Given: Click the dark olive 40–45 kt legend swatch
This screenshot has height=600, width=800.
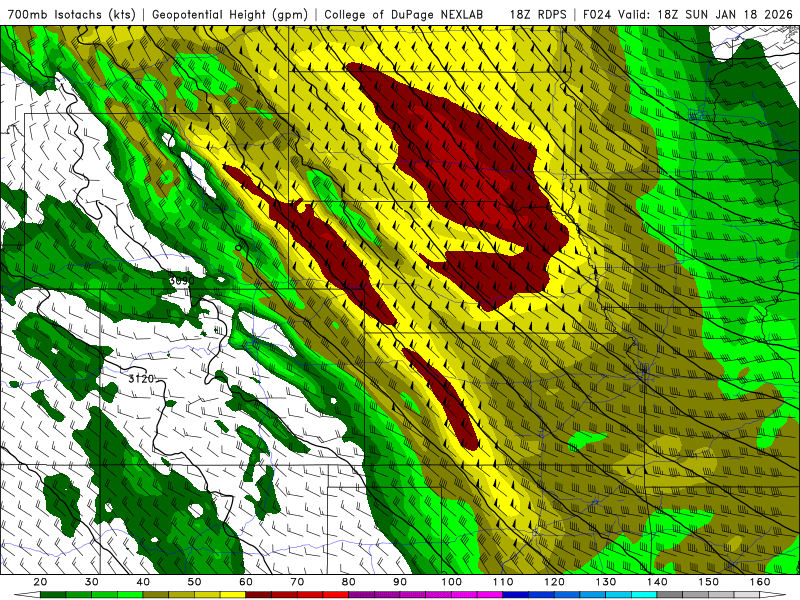Looking at the screenshot, I should (x=156, y=595).
